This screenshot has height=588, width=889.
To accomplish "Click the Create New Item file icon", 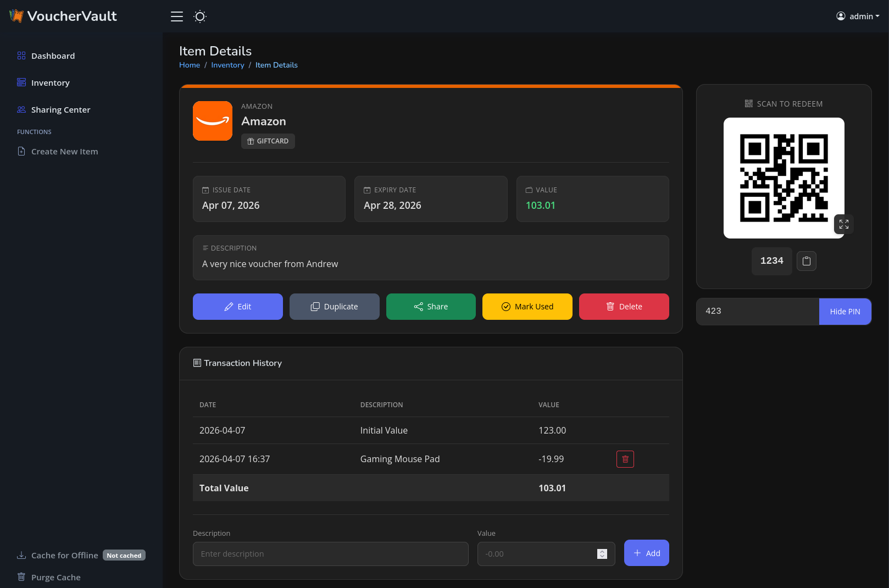I will [21, 151].
